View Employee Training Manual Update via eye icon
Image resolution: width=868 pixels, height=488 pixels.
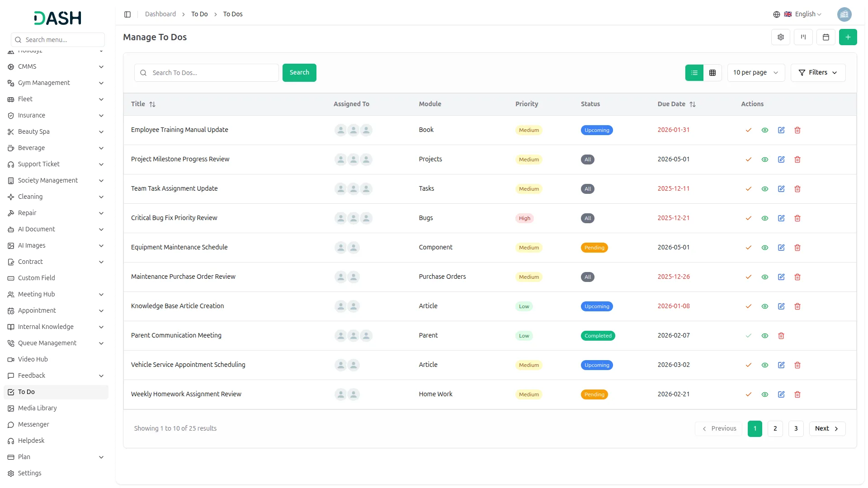[764, 130]
